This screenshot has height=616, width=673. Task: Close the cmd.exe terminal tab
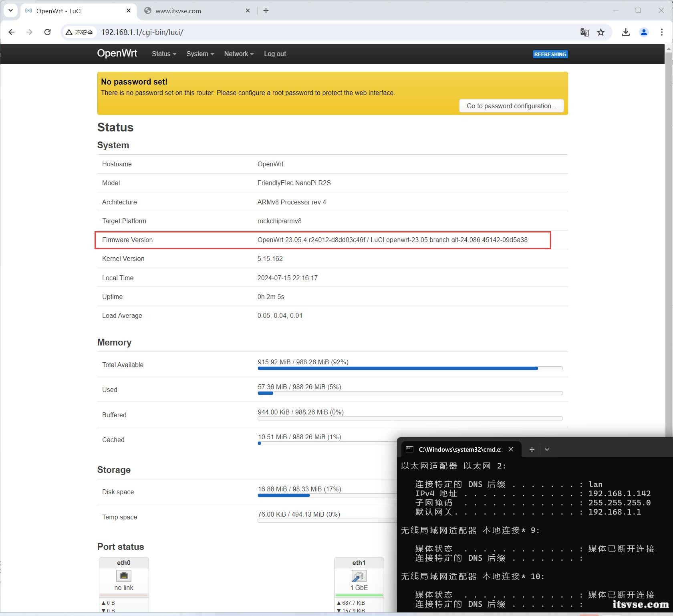point(511,449)
